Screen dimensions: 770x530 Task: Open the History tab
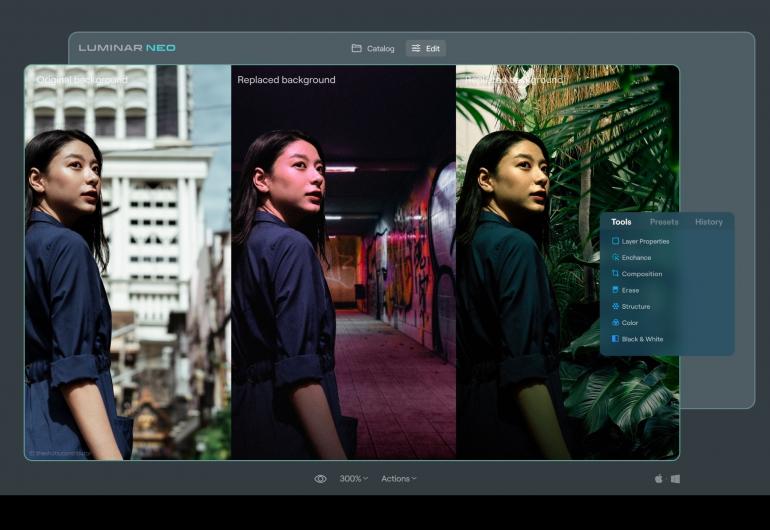tap(708, 222)
